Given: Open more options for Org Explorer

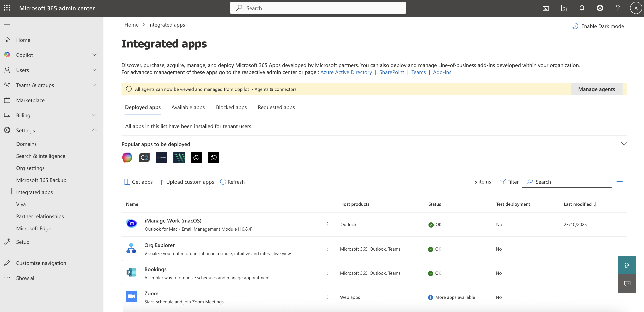Looking at the screenshot, I should [327, 249].
